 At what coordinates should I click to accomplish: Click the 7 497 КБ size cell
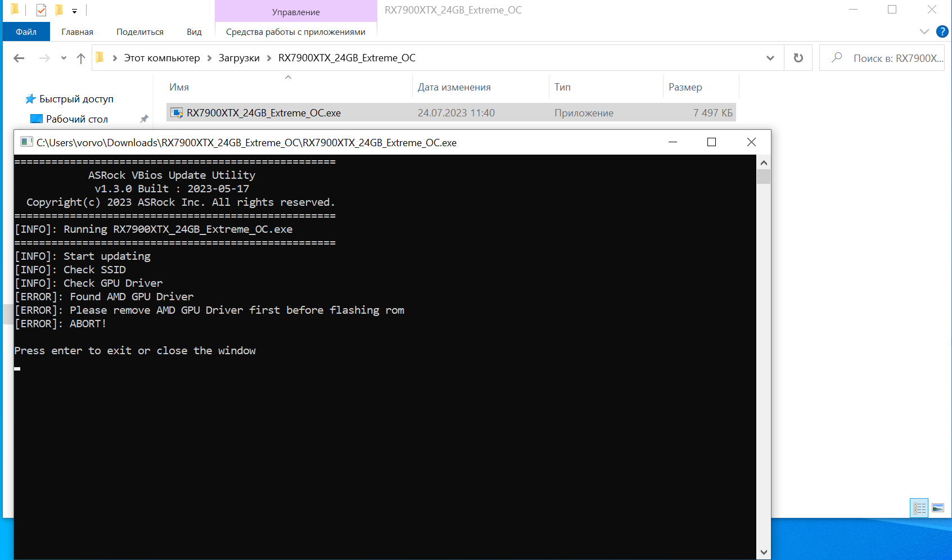click(712, 113)
